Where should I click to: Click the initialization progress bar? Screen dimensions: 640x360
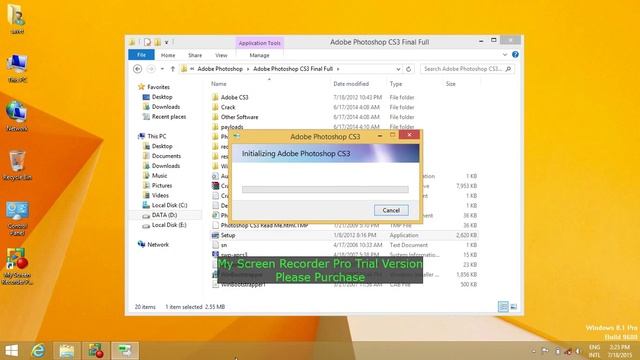pyautogui.click(x=325, y=189)
